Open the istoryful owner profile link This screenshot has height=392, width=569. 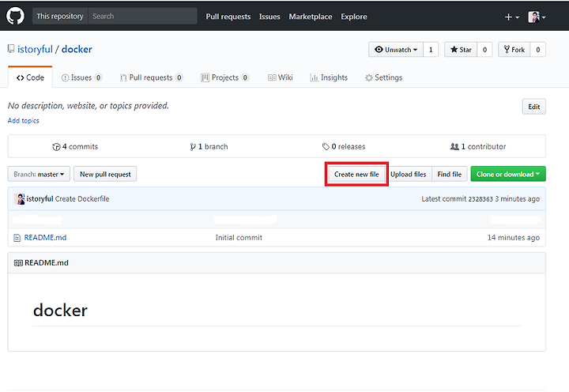tap(36, 49)
